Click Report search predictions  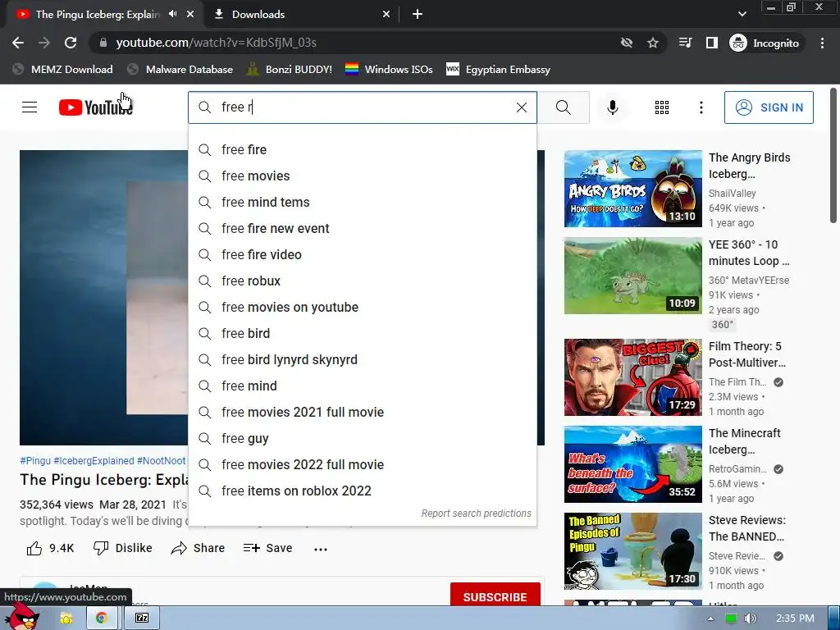pos(476,514)
